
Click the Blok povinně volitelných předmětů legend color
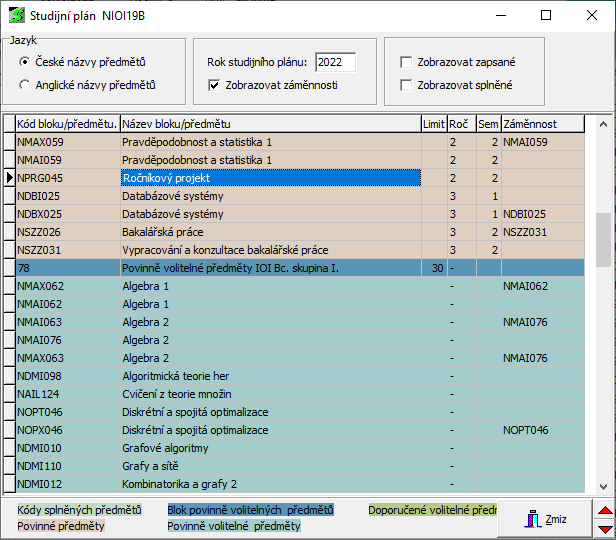coord(250,510)
